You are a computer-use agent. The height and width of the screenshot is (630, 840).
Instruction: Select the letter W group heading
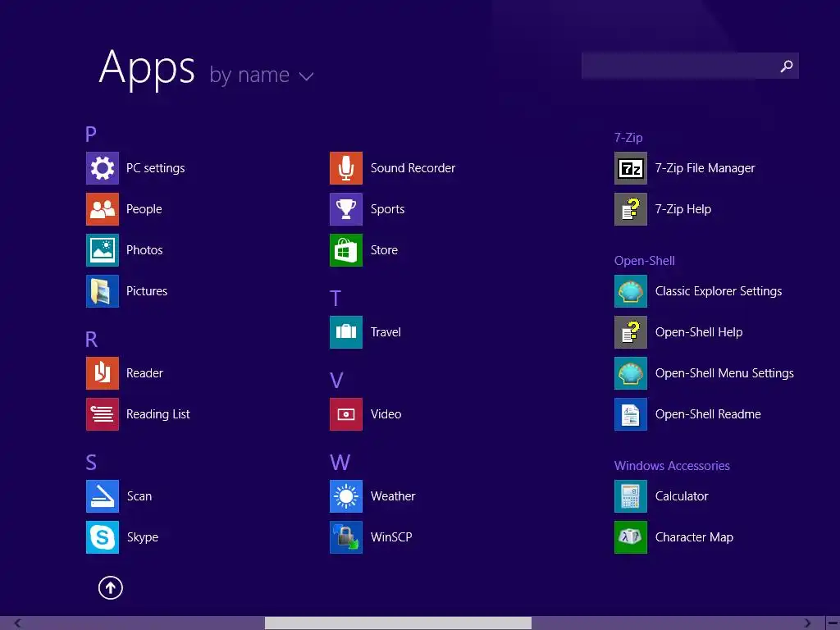(x=340, y=463)
